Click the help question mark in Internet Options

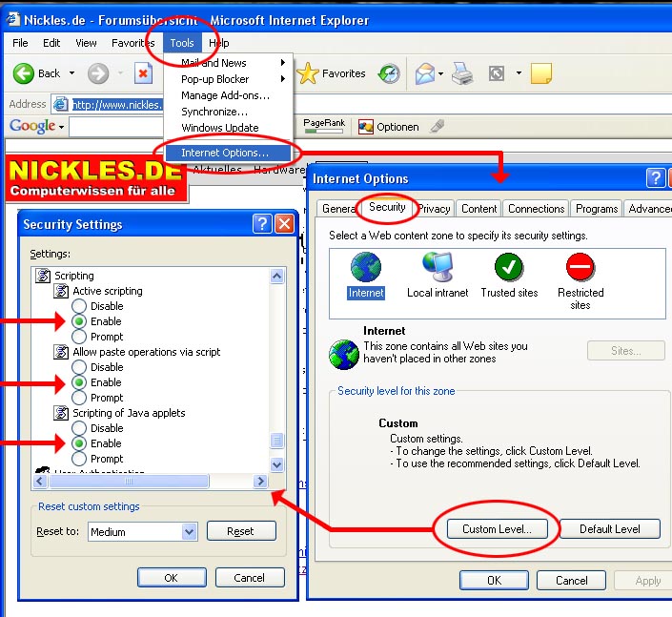pyautogui.click(x=655, y=178)
